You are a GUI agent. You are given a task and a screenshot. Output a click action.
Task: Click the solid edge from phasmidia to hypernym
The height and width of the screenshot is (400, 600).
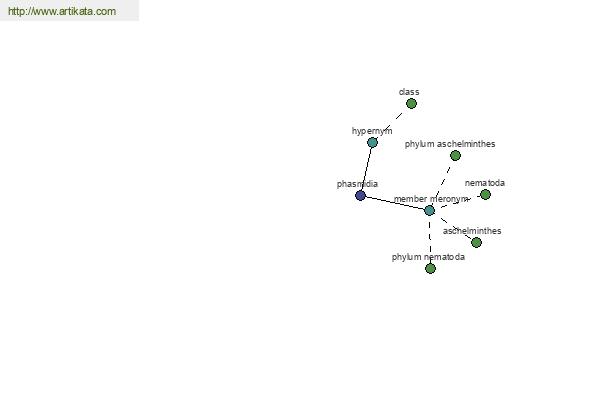[x=366, y=169]
